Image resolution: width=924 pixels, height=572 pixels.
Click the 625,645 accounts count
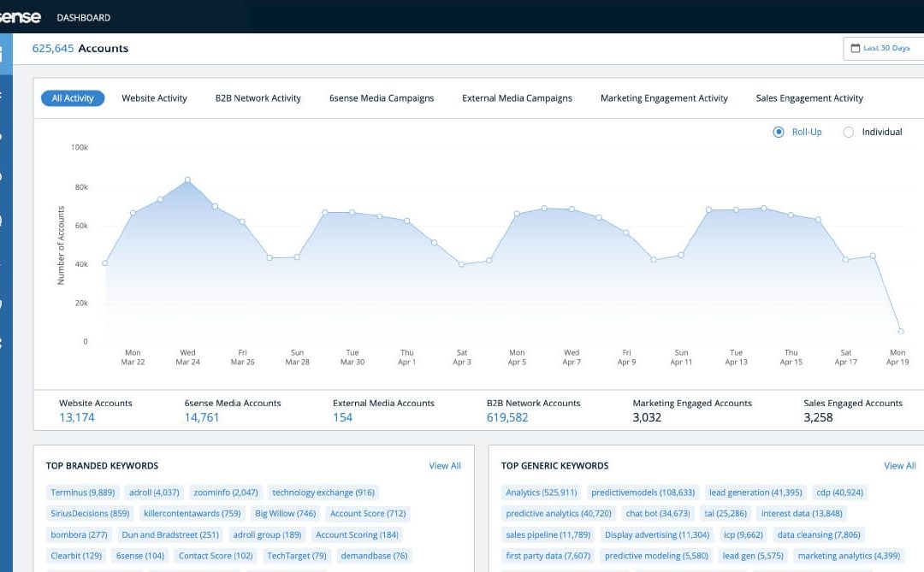point(53,48)
